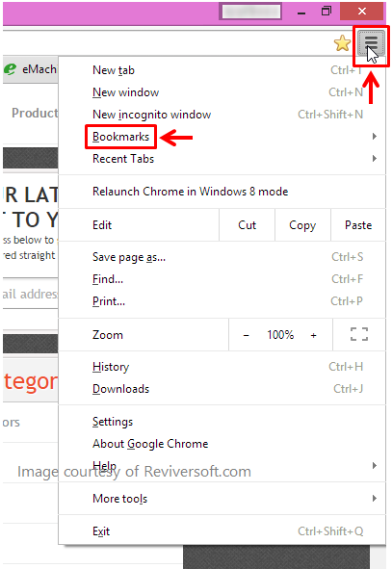Expand the Help submenu arrow
Screen dimensions: 392x569
coord(375,466)
